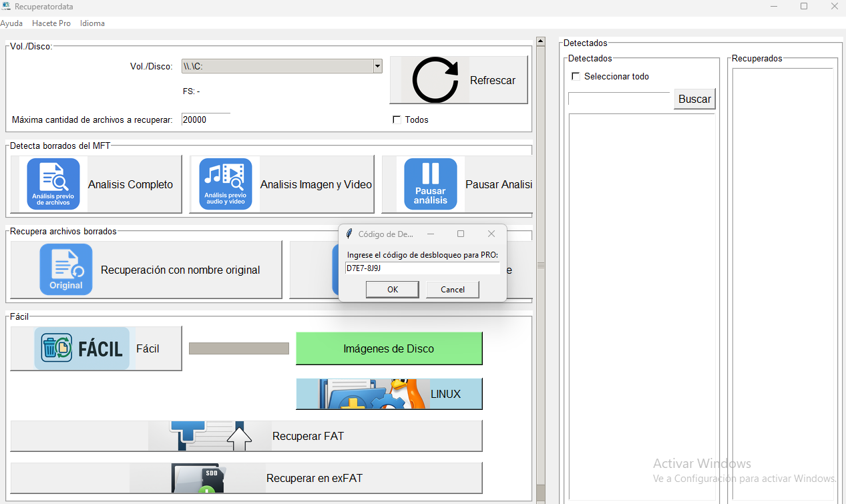Click the search field beside Buscar
Screen dimensions: 846x504
(x=618, y=99)
